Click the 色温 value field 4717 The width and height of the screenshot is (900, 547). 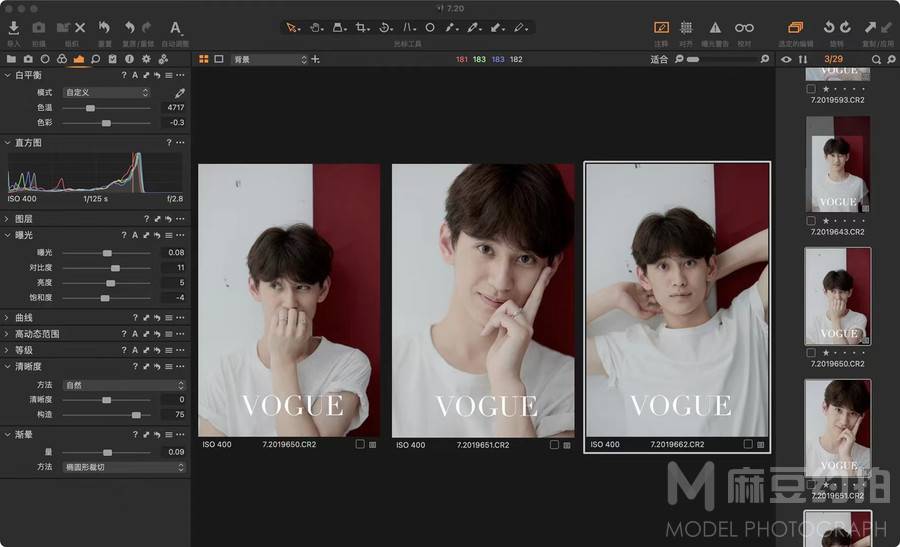point(173,107)
